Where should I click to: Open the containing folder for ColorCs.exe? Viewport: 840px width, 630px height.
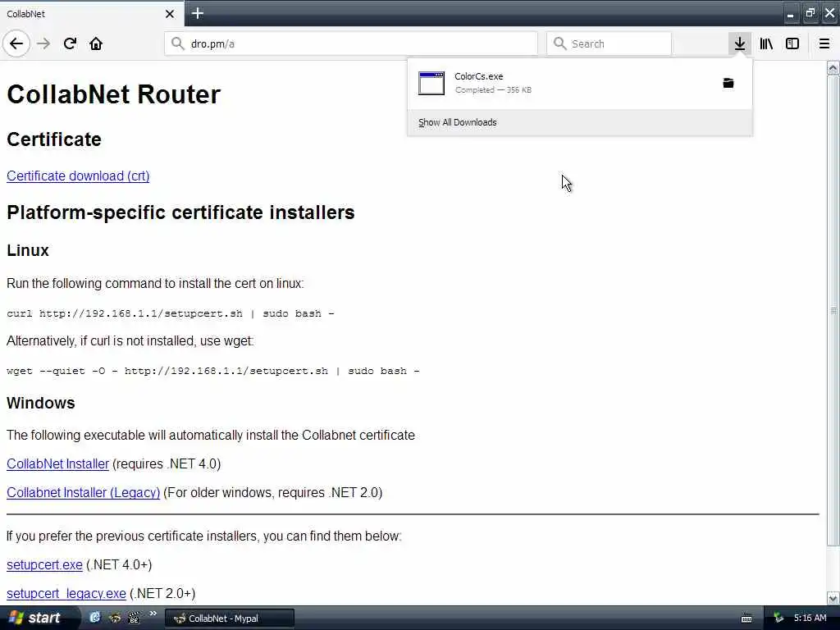(728, 83)
